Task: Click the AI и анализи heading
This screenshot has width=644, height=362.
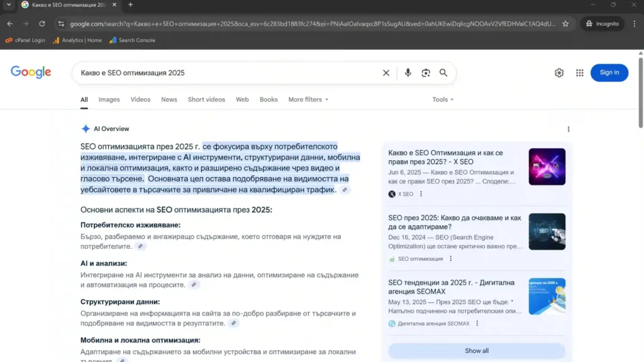Action: point(104,263)
